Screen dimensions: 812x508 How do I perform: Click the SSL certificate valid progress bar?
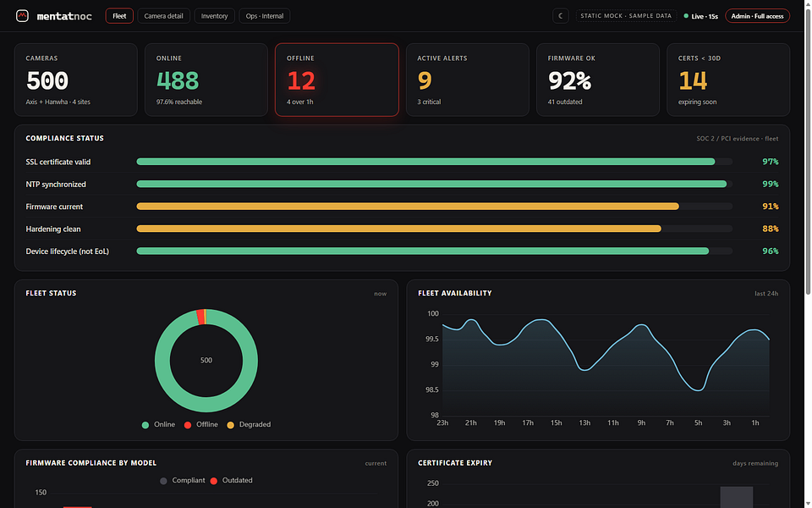click(x=434, y=162)
